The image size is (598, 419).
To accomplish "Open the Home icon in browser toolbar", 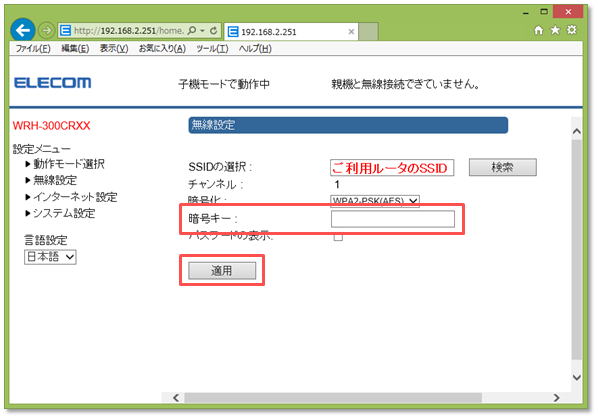I will 539,30.
